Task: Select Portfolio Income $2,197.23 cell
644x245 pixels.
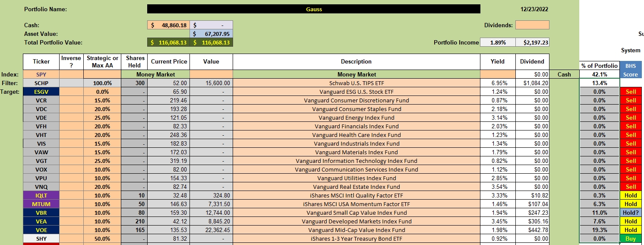Action: [x=532, y=42]
